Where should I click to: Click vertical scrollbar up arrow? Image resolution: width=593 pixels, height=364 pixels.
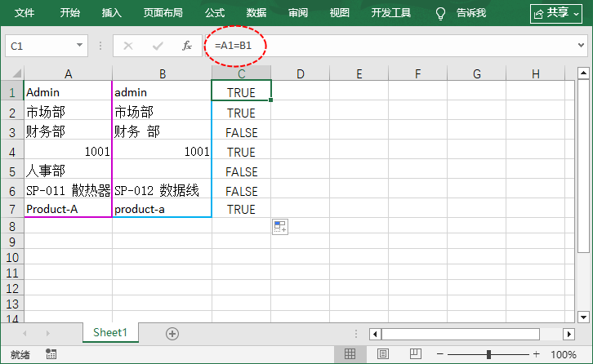pos(583,73)
